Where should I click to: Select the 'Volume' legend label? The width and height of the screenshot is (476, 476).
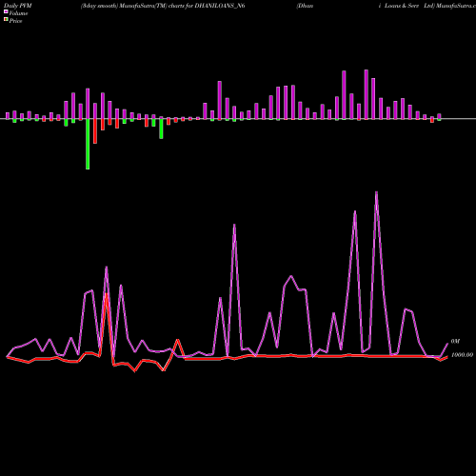click(18, 13)
